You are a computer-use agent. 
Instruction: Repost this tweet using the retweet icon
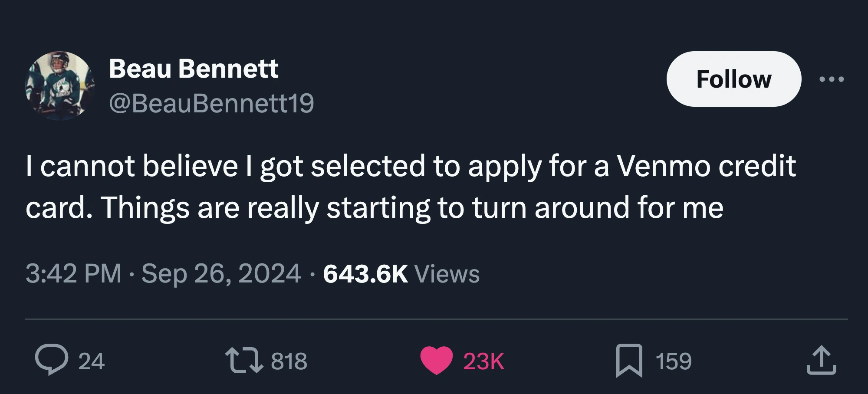click(x=244, y=360)
